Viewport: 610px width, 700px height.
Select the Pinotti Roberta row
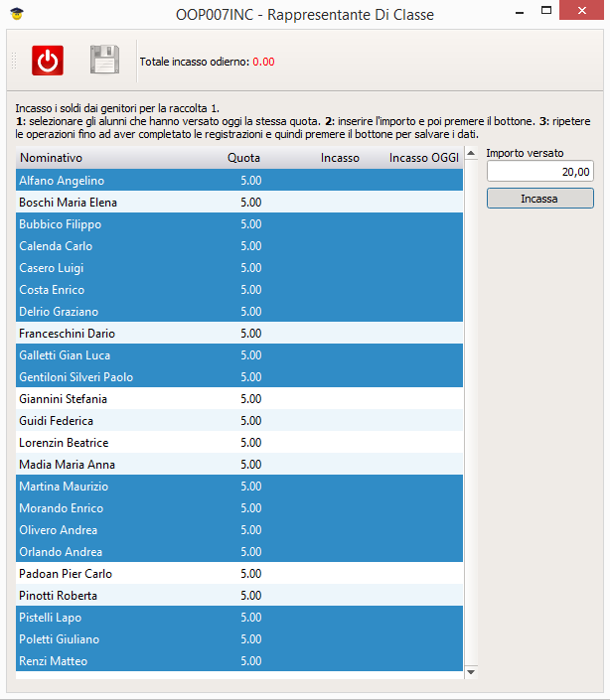click(x=239, y=596)
